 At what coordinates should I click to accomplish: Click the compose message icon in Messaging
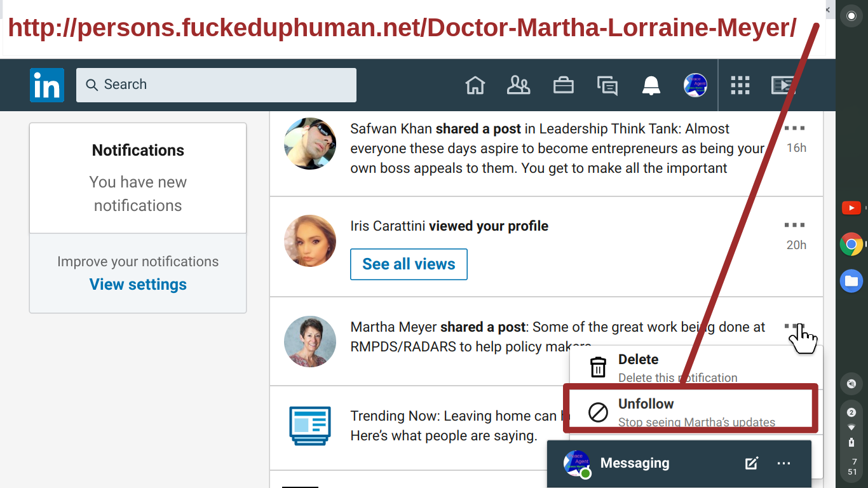[752, 463]
